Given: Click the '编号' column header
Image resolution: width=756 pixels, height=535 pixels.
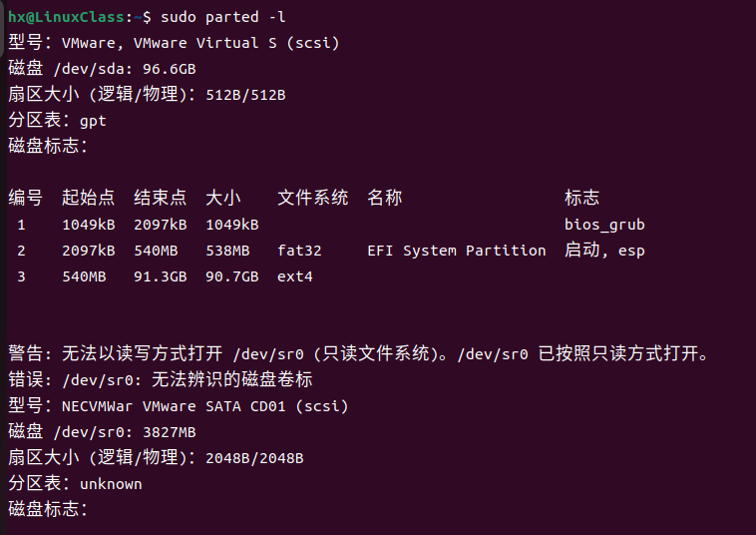Looking at the screenshot, I should 26,198.
